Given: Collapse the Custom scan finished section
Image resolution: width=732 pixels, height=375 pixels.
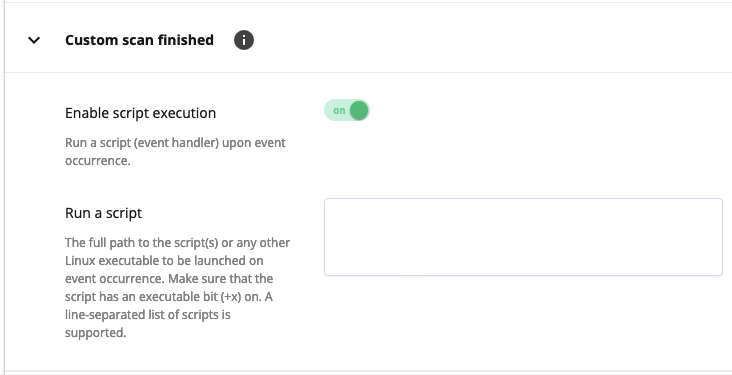Looking at the screenshot, I should [x=34, y=40].
